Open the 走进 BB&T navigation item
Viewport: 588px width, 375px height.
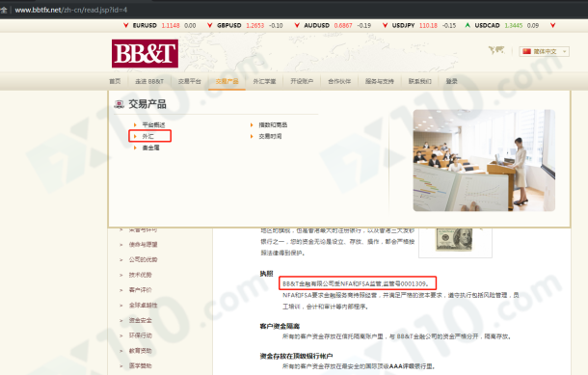[149, 81]
